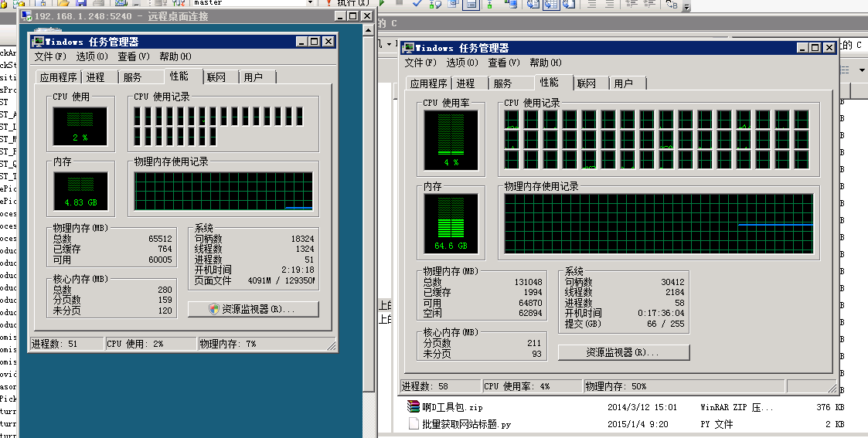This screenshot has height=438, width=868.
Task: Click the Remote Desktop Connection title bar icon
Action: point(26,16)
